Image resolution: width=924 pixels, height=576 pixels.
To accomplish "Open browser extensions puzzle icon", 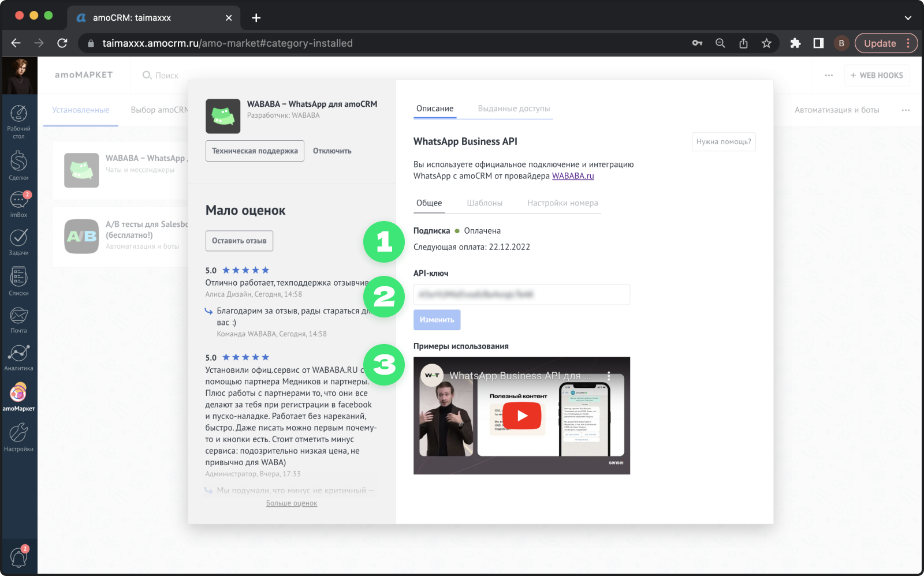I will [x=795, y=43].
